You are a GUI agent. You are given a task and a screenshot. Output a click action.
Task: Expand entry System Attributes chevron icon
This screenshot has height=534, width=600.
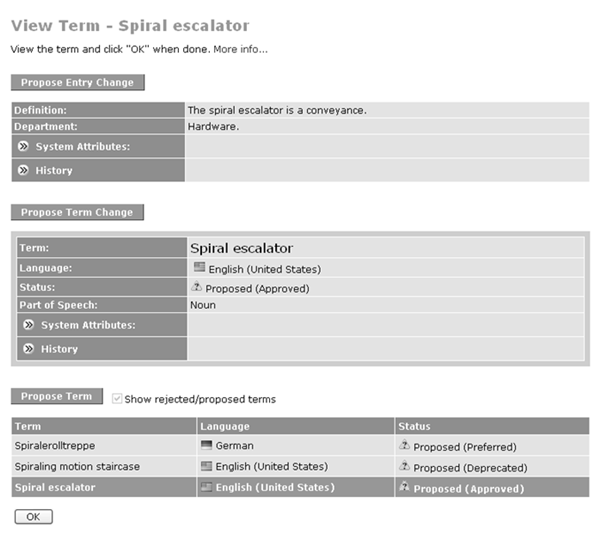point(23,146)
